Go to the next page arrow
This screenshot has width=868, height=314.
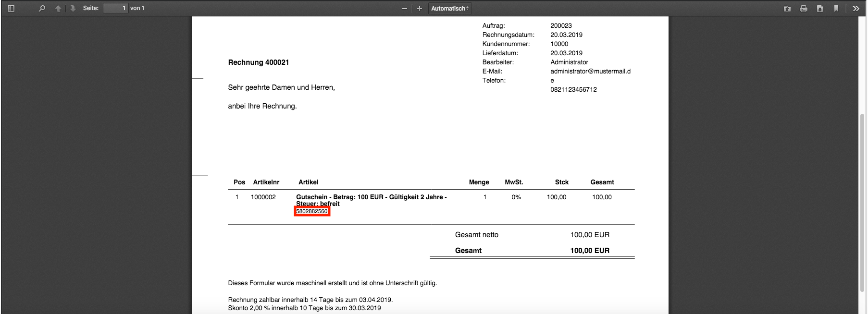point(73,8)
